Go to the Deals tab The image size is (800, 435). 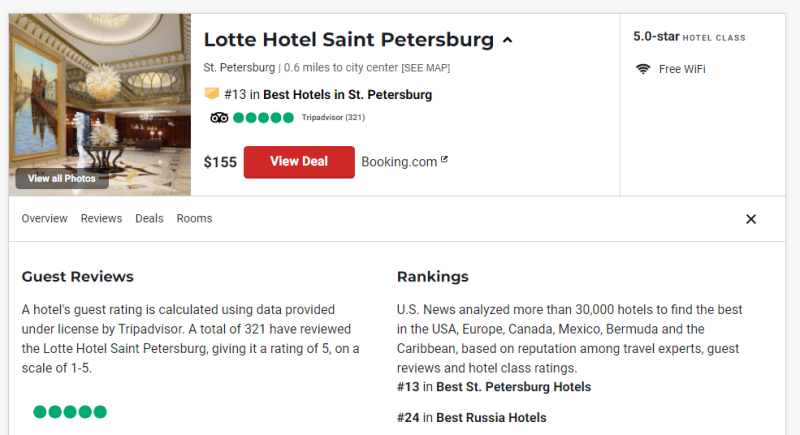pyautogui.click(x=149, y=218)
